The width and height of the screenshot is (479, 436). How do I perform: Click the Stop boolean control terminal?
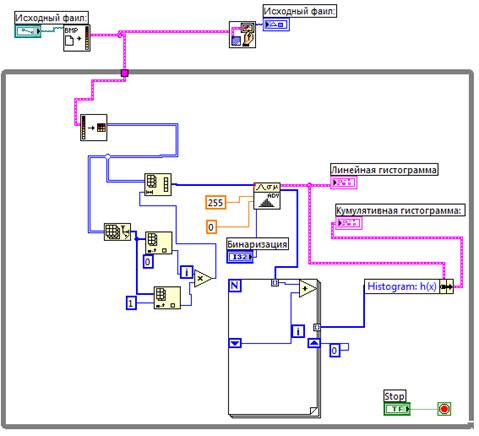click(x=397, y=409)
